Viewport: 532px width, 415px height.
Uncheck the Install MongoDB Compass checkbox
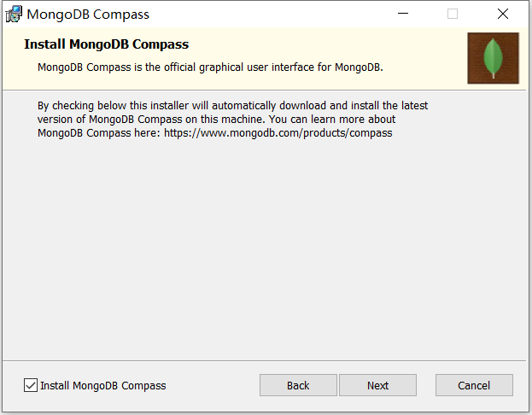click(x=31, y=385)
